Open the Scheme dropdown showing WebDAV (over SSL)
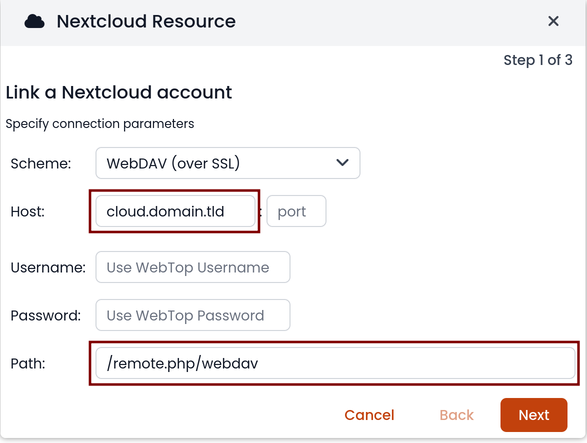587x443 pixels. (228, 163)
